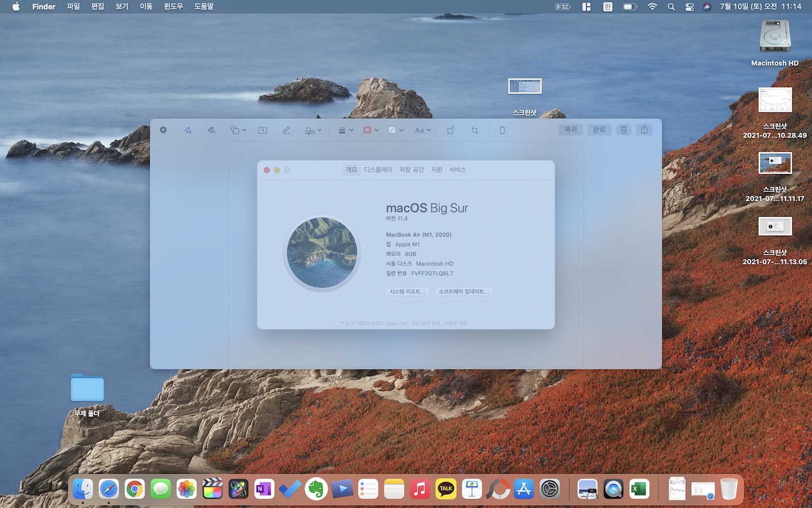Switch to the 서비스 tab
The height and width of the screenshot is (508, 812).
[457, 170]
